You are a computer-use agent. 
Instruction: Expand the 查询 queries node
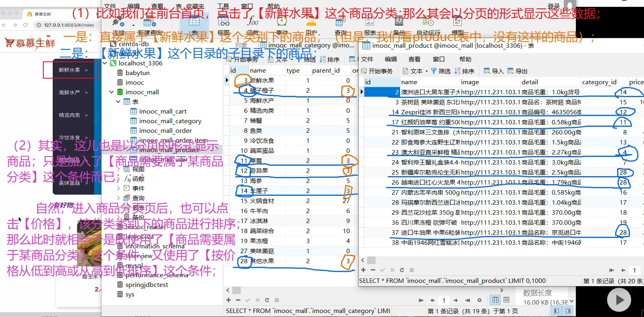click(x=118, y=198)
